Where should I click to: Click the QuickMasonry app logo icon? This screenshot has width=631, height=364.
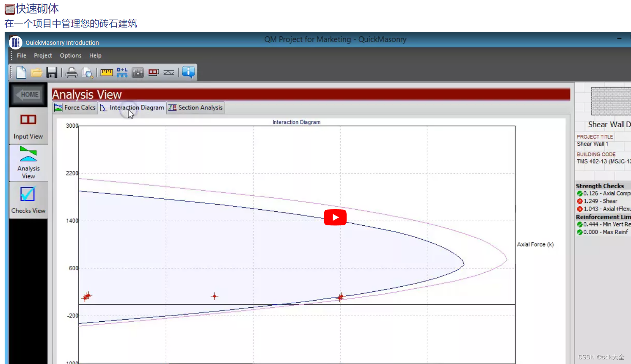pos(16,43)
